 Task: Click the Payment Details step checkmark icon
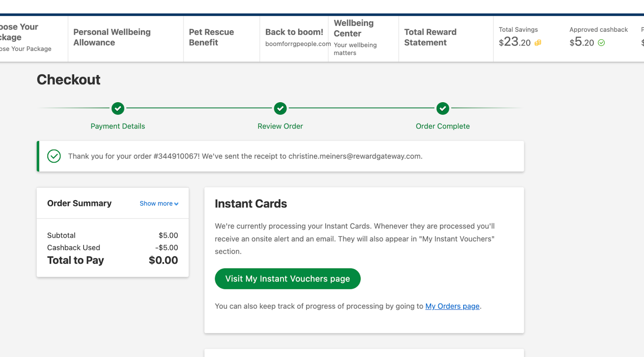(x=118, y=108)
